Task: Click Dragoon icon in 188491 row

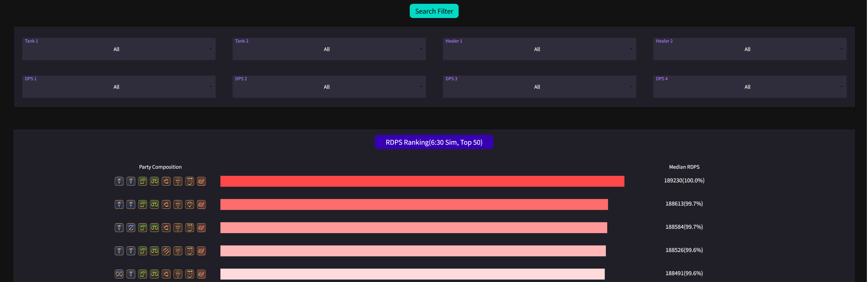Action: (x=178, y=274)
